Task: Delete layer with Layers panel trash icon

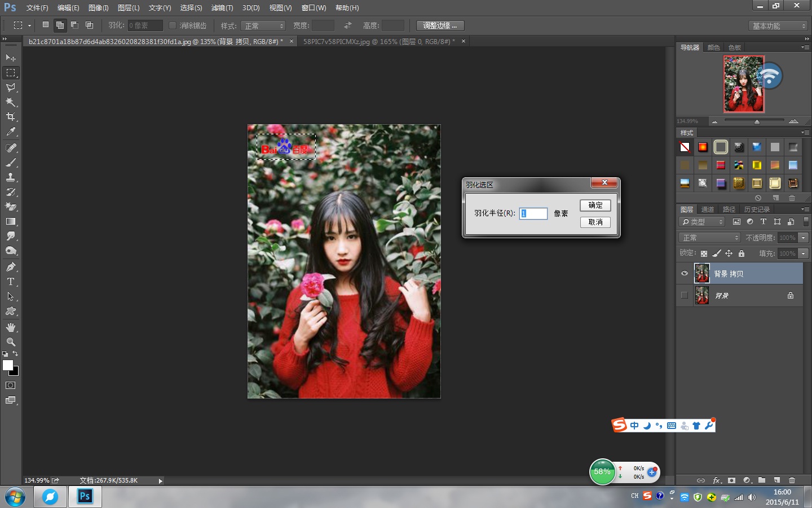Action: click(x=792, y=480)
